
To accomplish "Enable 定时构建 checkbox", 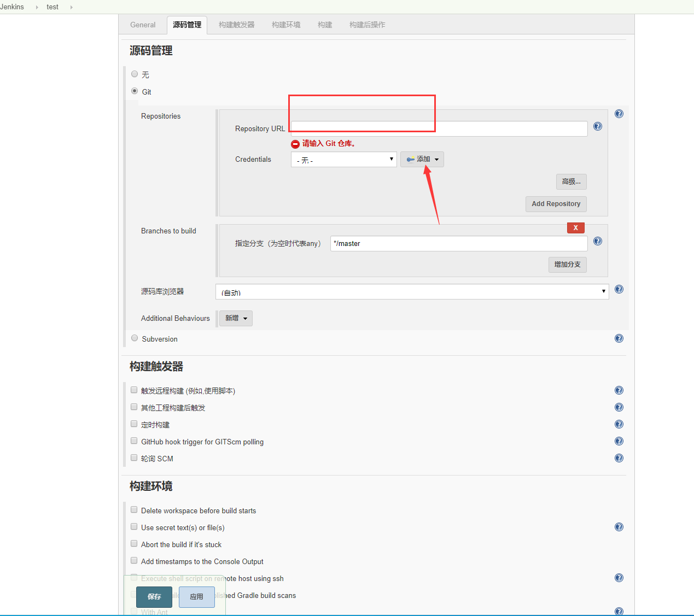I will click(134, 424).
